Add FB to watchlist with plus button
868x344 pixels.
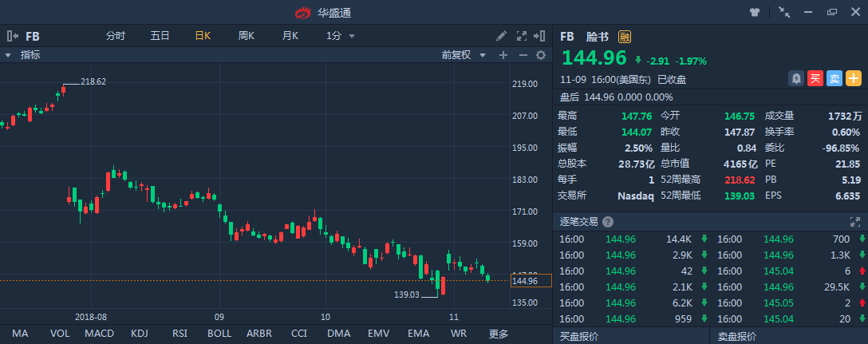[854, 78]
